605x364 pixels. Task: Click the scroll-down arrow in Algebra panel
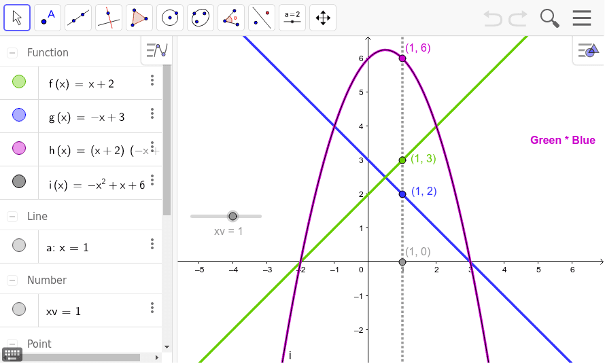point(167,346)
